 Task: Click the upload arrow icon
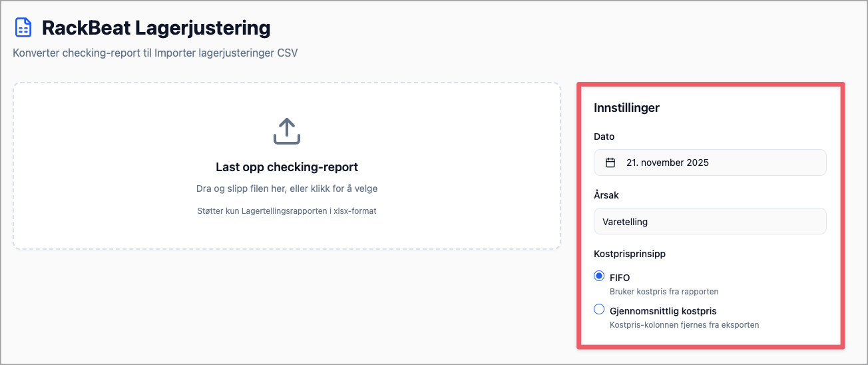coord(287,131)
